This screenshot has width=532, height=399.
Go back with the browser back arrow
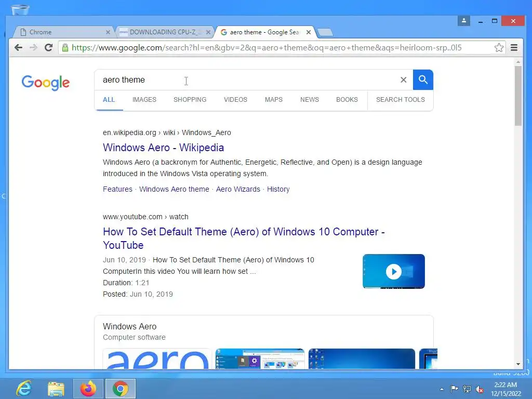point(18,47)
